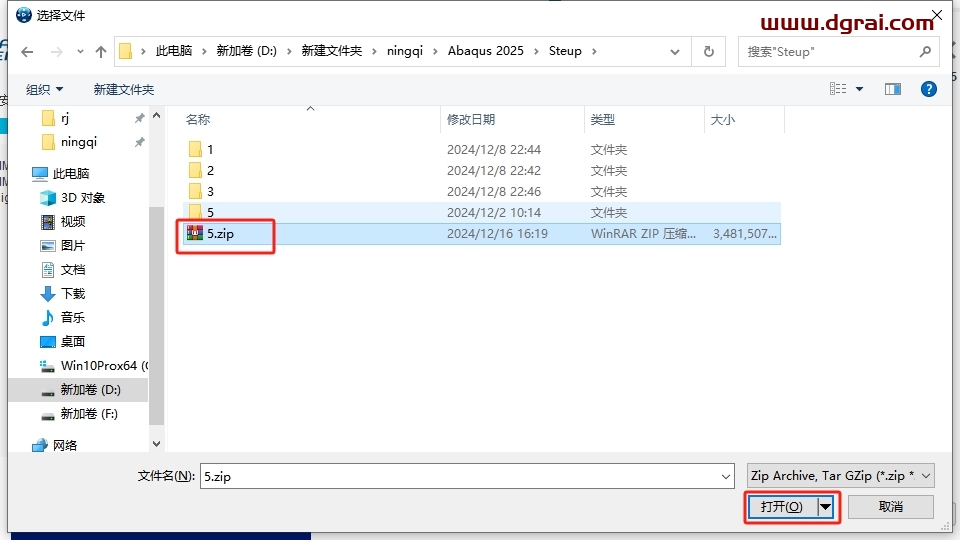This screenshot has width=960, height=540.
Task: Go up one folder level
Action: [x=101, y=52]
